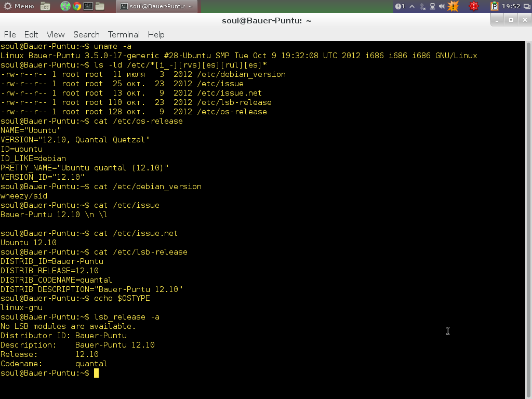Click the 'wheezy/sid' output line
This screenshot has height=399, width=532.
[24, 196]
